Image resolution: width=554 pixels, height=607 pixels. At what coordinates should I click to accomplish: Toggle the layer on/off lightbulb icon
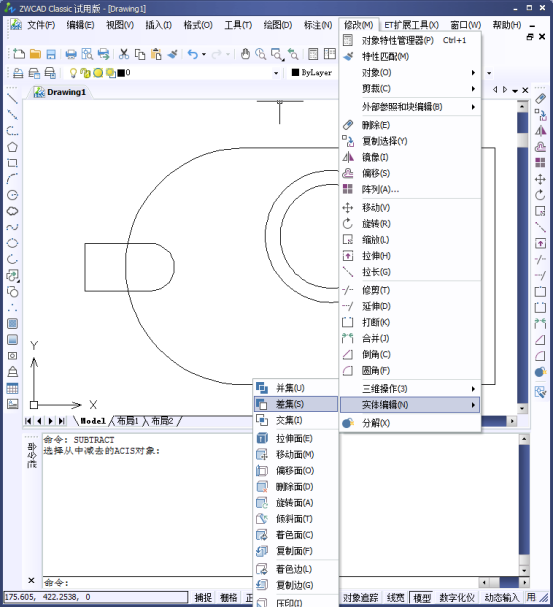point(73,72)
